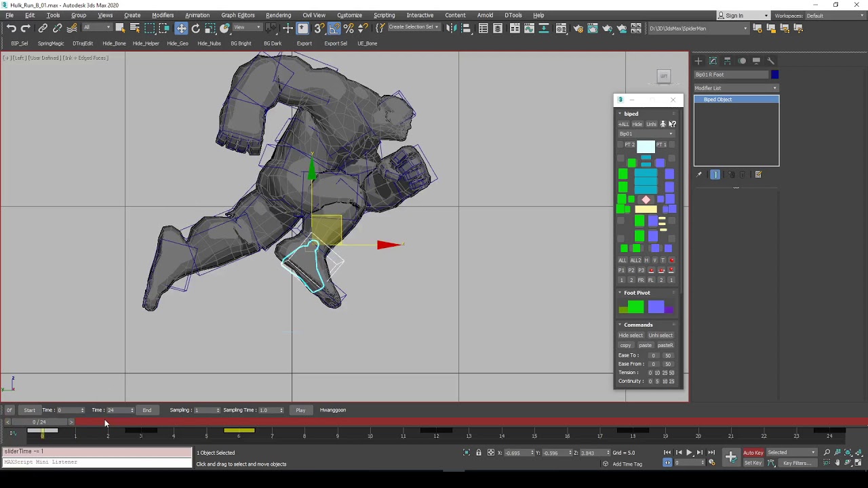868x488 pixels.
Task: Toggle the Selection Lock icon
Action: point(479,453)
